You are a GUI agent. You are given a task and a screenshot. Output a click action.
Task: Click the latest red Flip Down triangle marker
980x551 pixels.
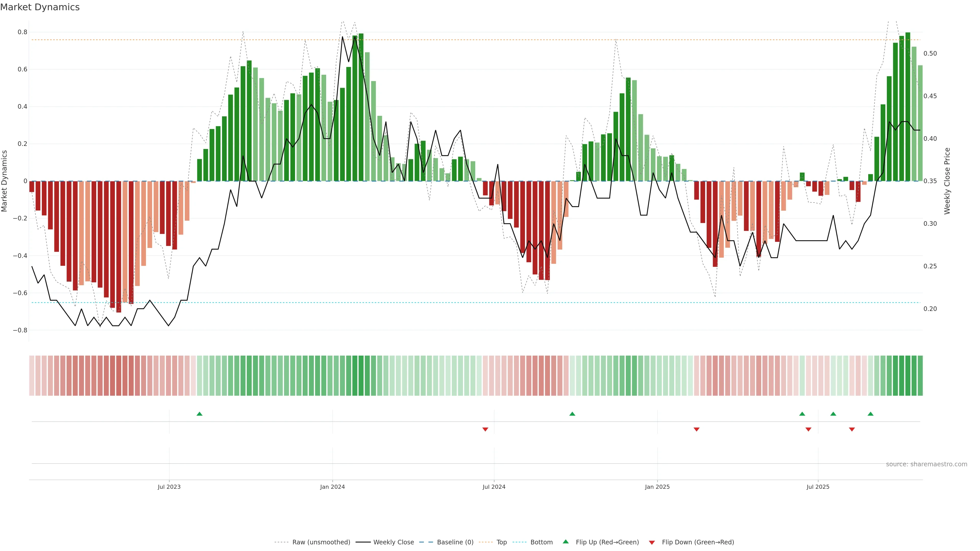point(852,429)
